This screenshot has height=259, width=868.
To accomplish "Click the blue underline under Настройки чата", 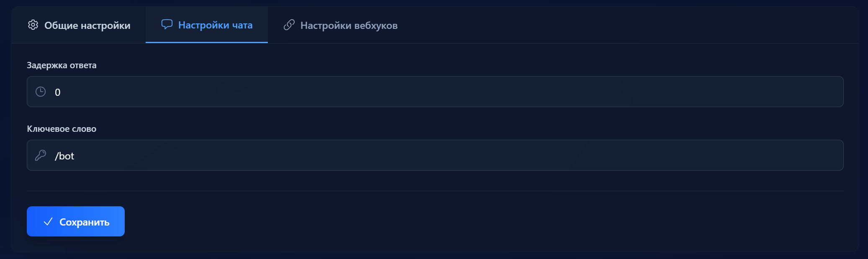I will (x=206, y=42).
